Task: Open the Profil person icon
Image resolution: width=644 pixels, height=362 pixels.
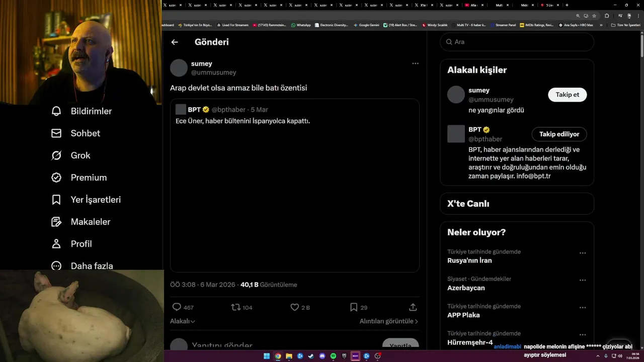Action: tap(56, 244)
